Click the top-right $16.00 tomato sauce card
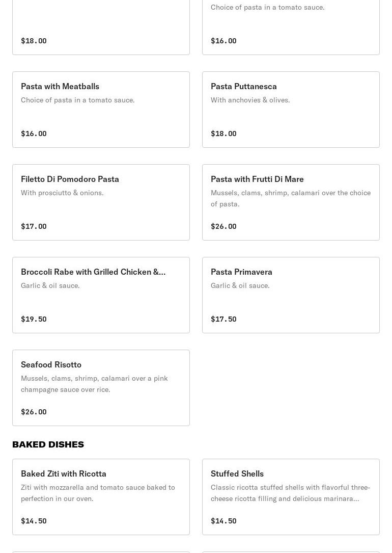 (x=291, y=28)
